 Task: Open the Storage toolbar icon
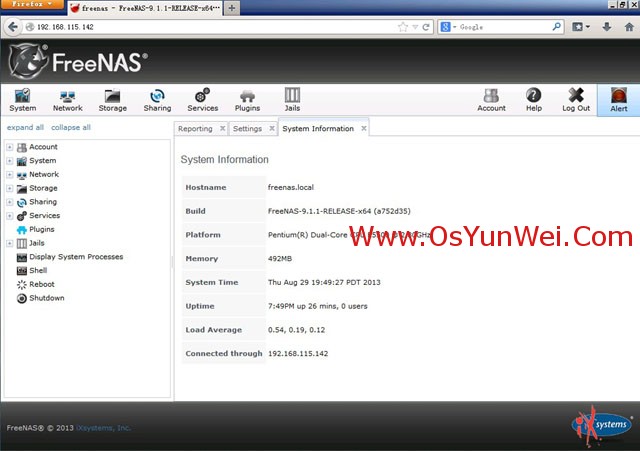112,100
